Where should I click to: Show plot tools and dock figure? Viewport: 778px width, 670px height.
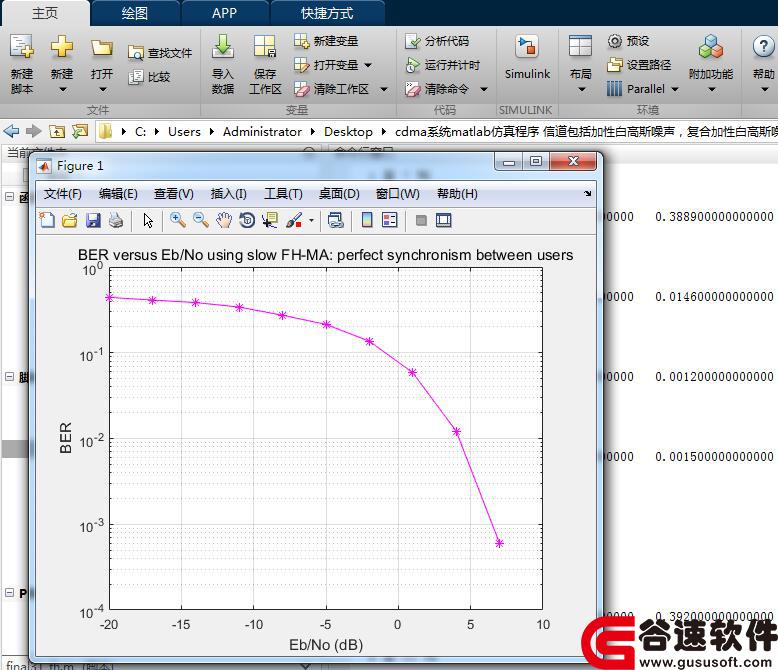click(444, 220)
